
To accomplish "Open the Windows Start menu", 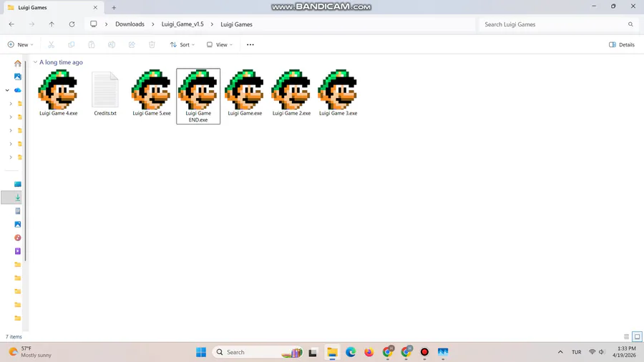I will (x=201, y=352).
